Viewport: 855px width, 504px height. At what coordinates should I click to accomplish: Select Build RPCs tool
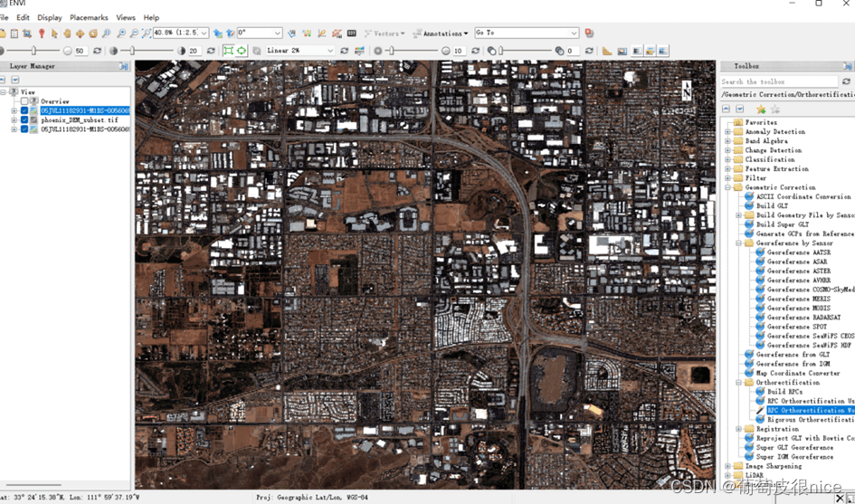tap(784, 392)
